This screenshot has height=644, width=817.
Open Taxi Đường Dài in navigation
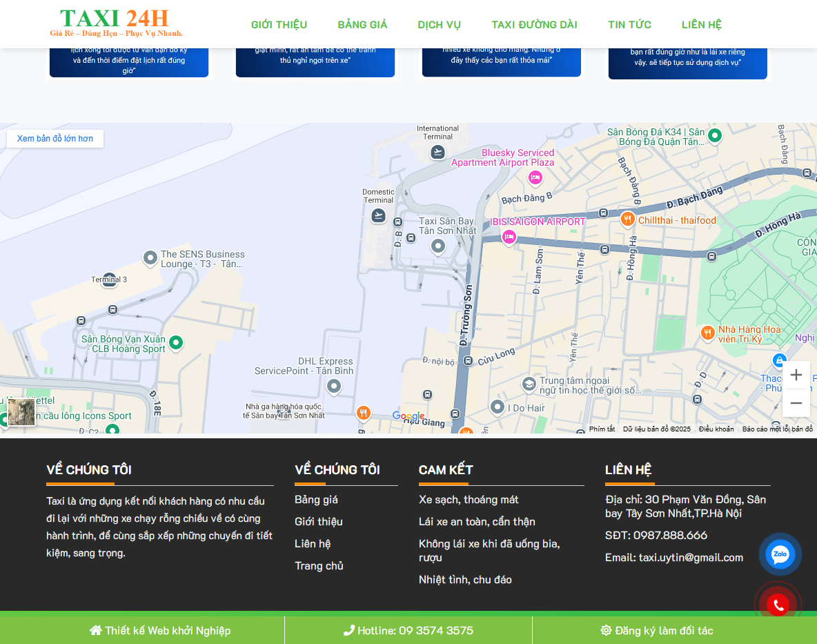534,25
